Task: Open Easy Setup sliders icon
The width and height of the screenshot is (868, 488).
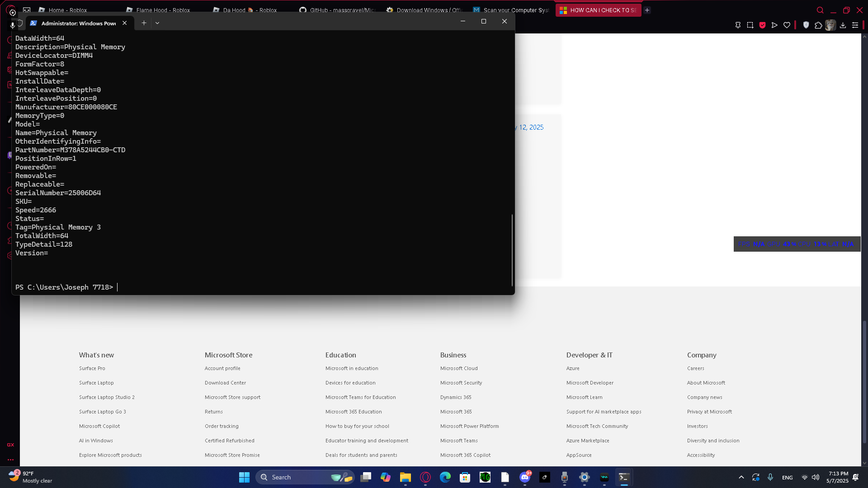Action: pyautogui.click(x=855, y=25)
